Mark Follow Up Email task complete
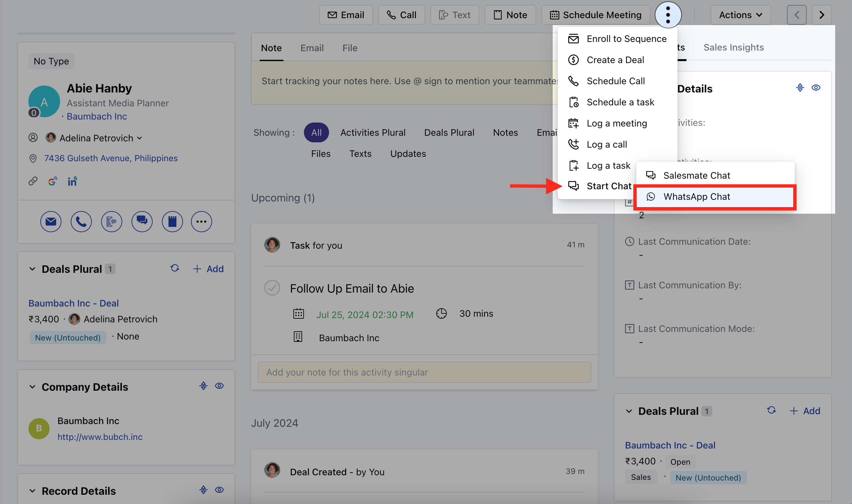Screen dimensions: 852x504 [x=272, y=288]
